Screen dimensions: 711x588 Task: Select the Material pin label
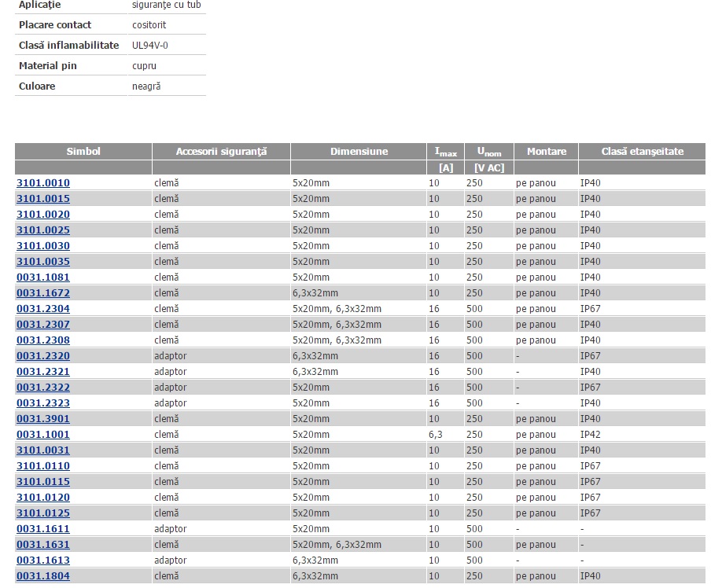(x=48, y=66)
